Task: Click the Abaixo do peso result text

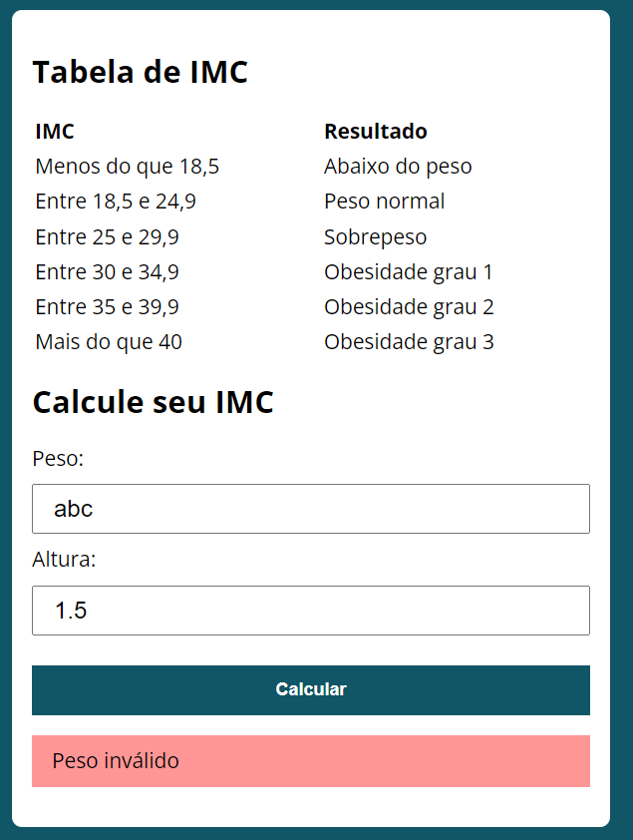Action: tap(397, 166)
